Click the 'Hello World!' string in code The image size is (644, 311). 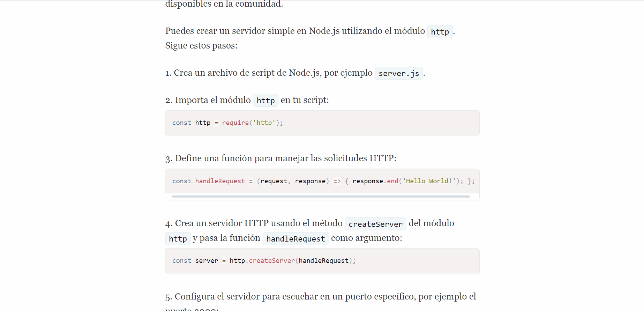429,181
